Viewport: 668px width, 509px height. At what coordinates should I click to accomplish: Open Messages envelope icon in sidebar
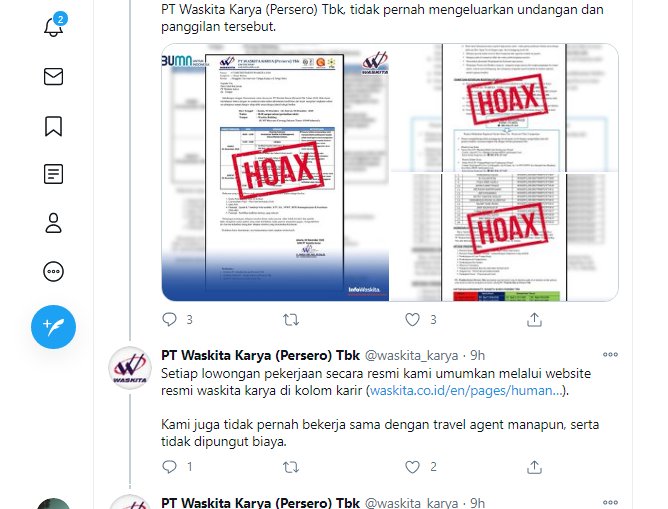click(x=54, y=77)
